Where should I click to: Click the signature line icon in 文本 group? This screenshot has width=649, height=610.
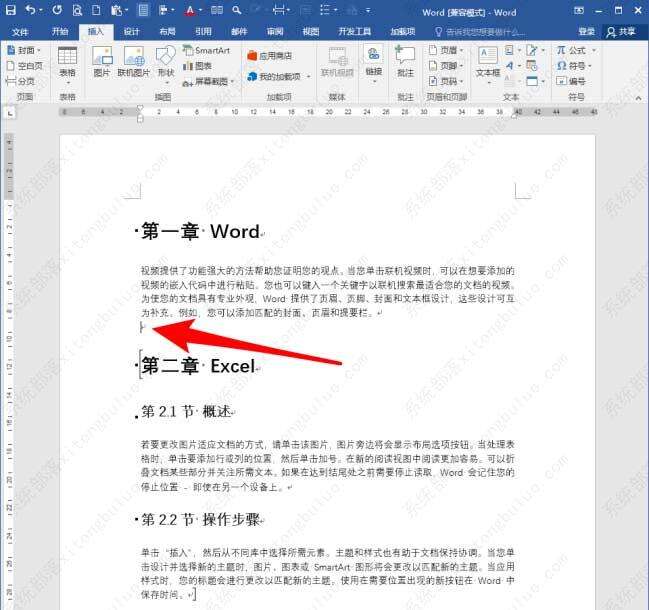(x=532, y=50)
